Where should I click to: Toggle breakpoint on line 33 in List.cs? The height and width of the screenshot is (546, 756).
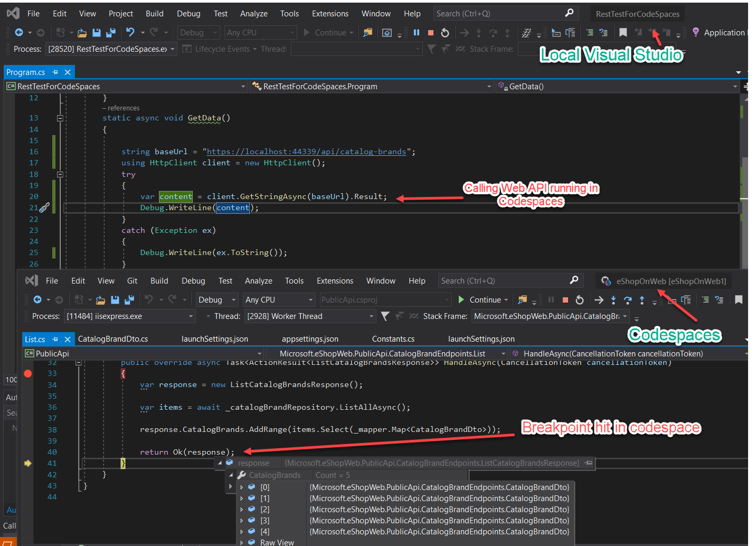(28, 373)
